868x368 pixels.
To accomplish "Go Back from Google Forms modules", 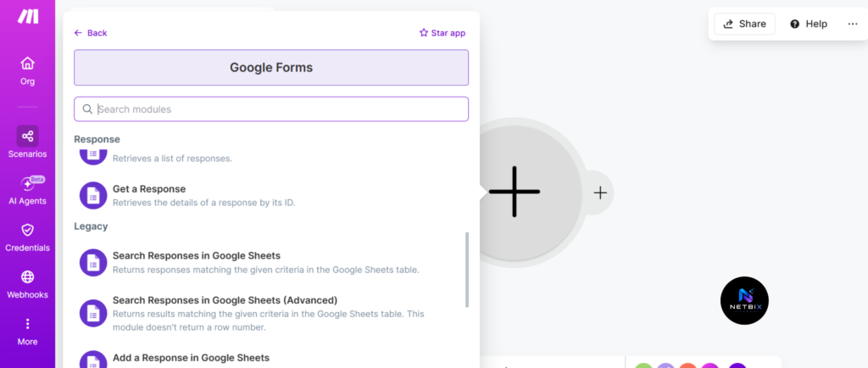I will (91, 33).
